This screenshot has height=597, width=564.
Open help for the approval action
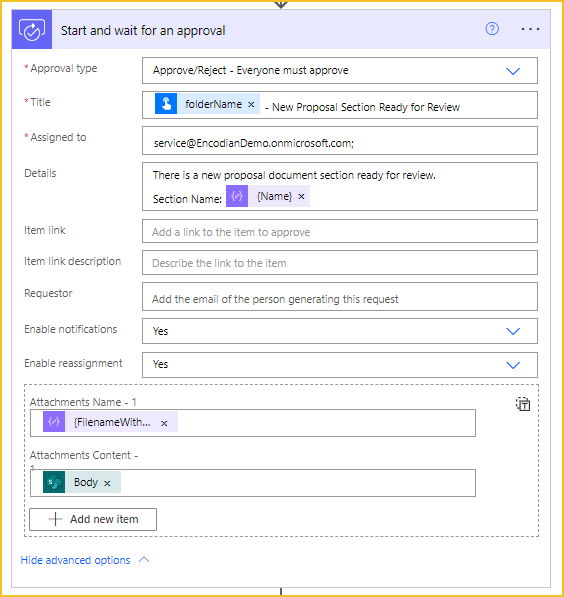pyautogui.click(x=492, y=29)
